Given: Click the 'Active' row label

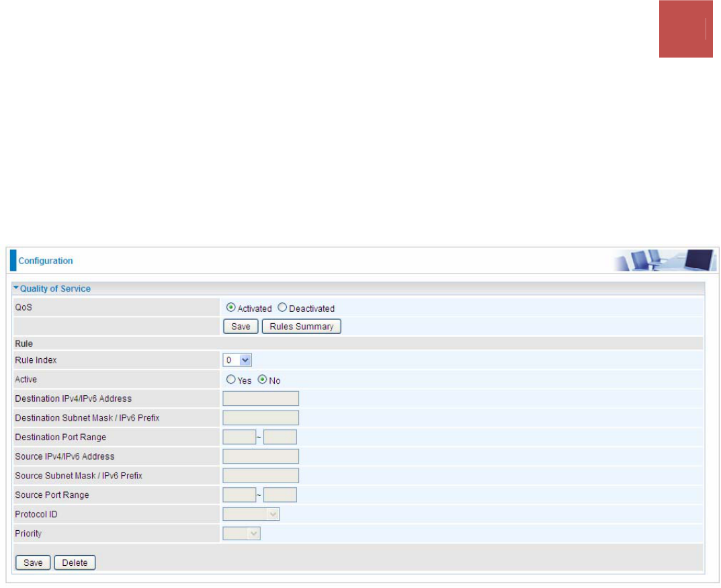Looking at the screenshot, I should pos(26,379).
